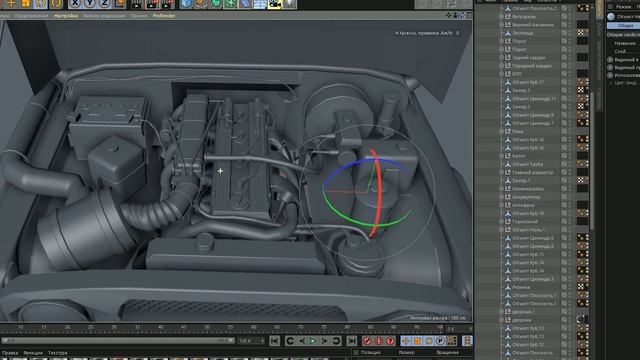The width and height of the screenshot is (640, 360).
Task: Toggle Autokeying red button
Action: coord(379,341)
